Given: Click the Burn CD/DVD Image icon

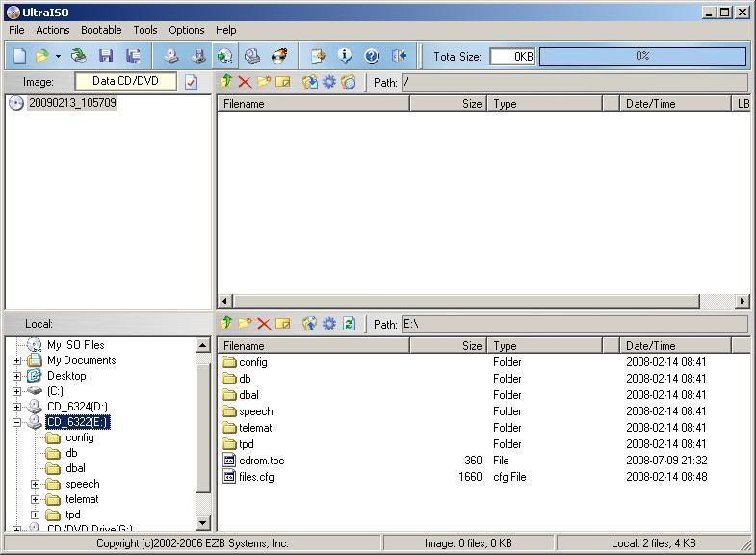Looking at the screenshot, I should click(x=279, y=56).
